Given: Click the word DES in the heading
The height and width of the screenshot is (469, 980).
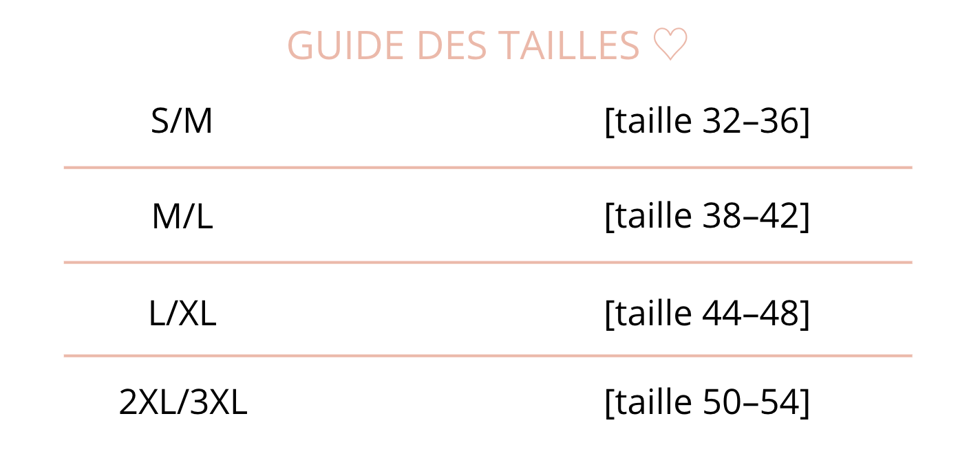Looking at the screenshot, I should click(x=451, y=46).
